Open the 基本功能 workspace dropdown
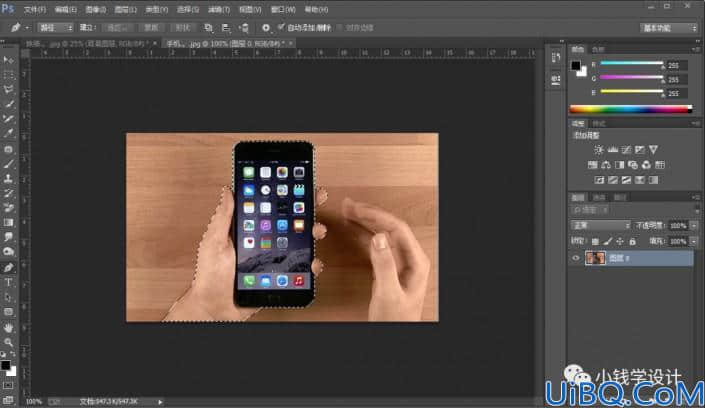Viewport: 705px width, 408px height. coord(669,28)
